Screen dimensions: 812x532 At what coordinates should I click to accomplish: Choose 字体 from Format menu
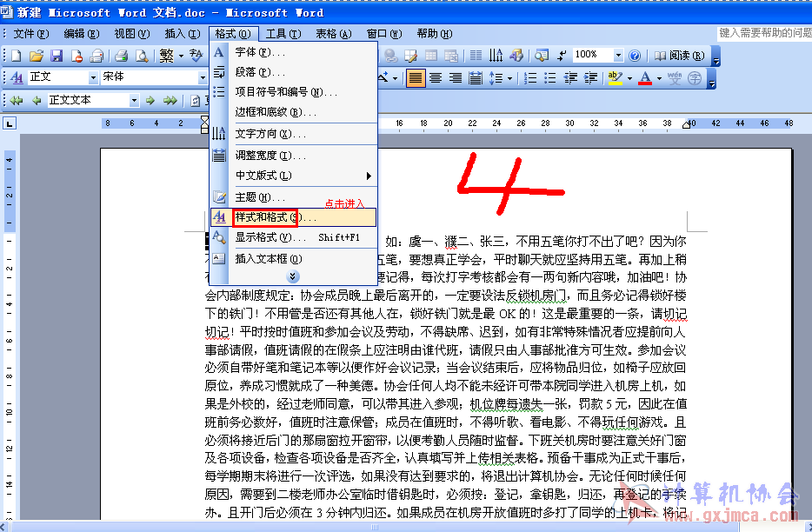point(294,52)
